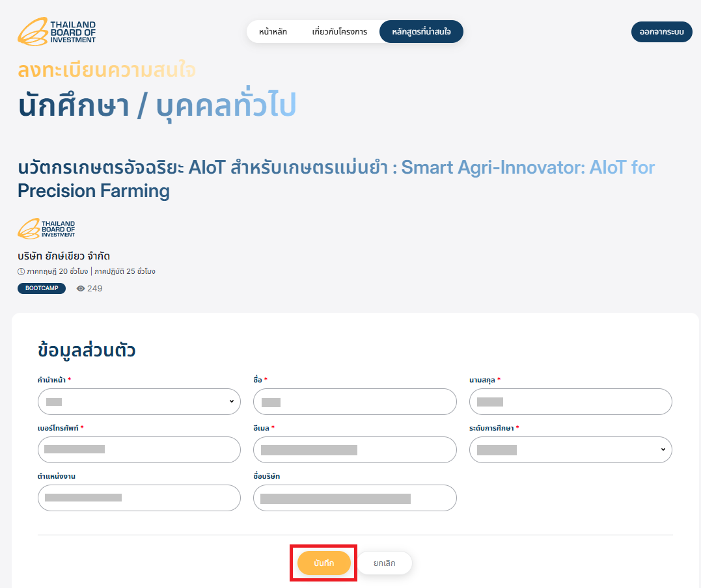Screen dimensions: 701x588
Task: Click the BOOTCAMP badge
Action: tap(42, 288)
